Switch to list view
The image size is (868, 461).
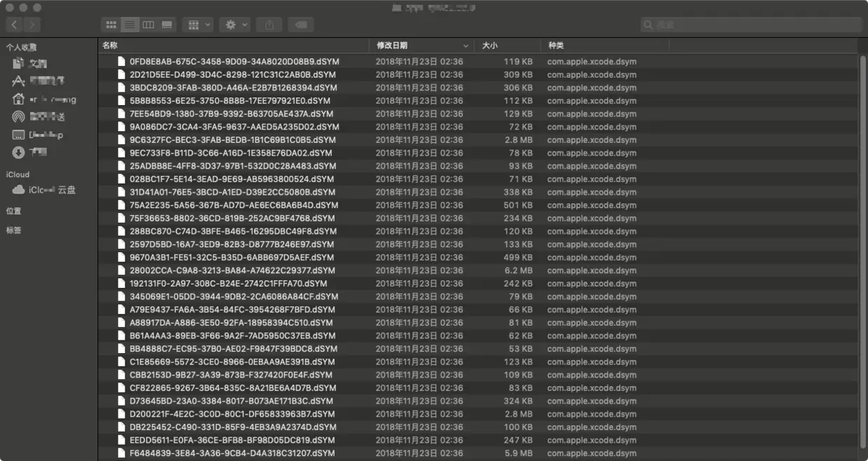(x=129, y=25)
